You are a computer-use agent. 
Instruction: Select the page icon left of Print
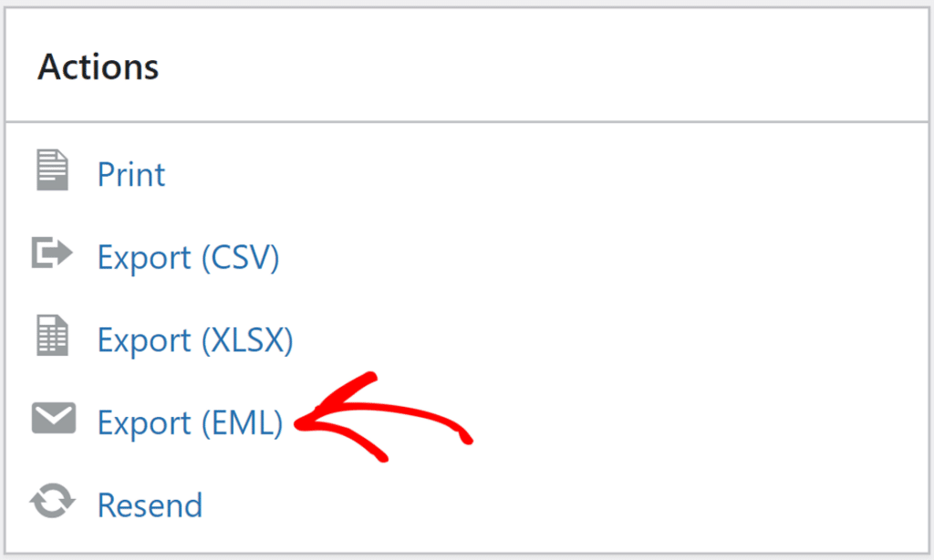(x=52, y=171)
